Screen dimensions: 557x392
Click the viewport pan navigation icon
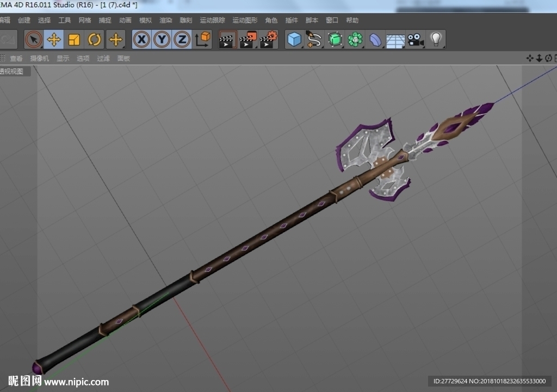(x=530, y=58)
